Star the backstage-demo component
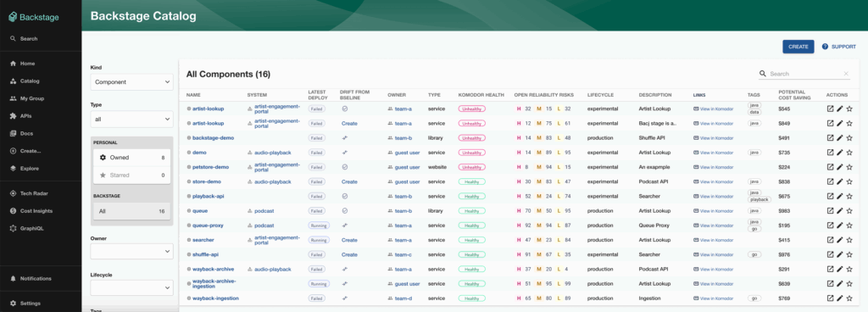This screenshot has width=868, height=312. pos(849,137)
